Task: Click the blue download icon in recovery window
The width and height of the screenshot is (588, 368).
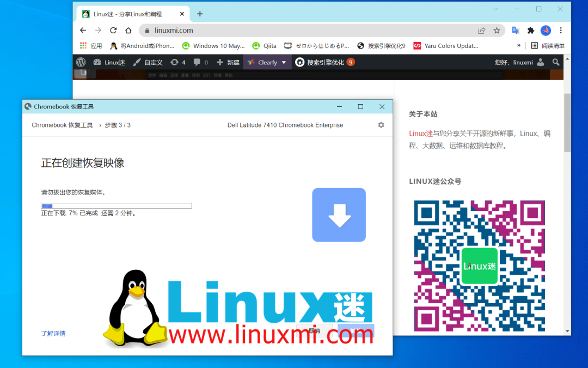Action: pos(339,215)
